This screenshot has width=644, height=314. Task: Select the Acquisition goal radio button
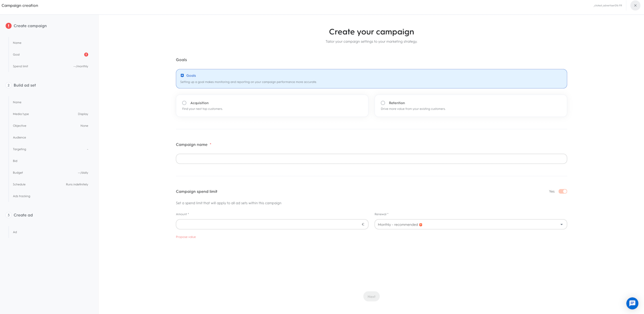click(184, 103)
